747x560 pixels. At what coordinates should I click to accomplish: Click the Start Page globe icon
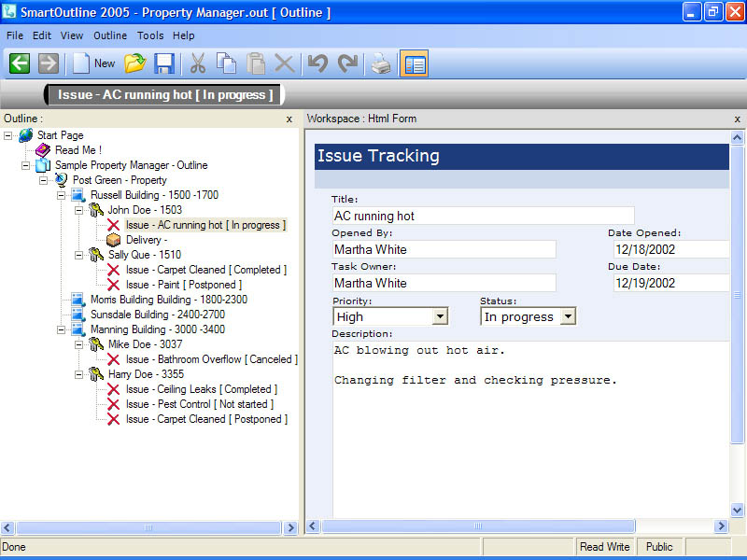pyautogui.click(x=26, y=135)
